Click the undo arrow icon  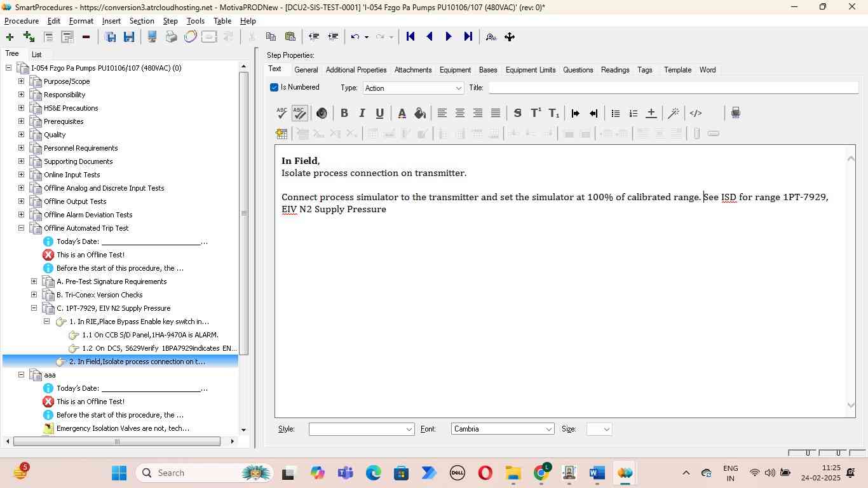(355, 37)
